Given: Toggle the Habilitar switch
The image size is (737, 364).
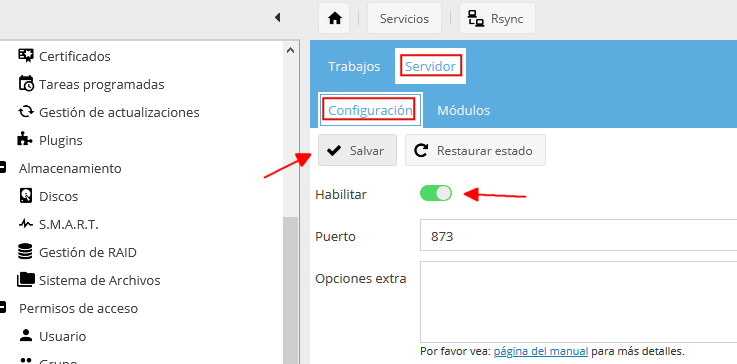Looking at the screenshot, I should click(436, 193).
